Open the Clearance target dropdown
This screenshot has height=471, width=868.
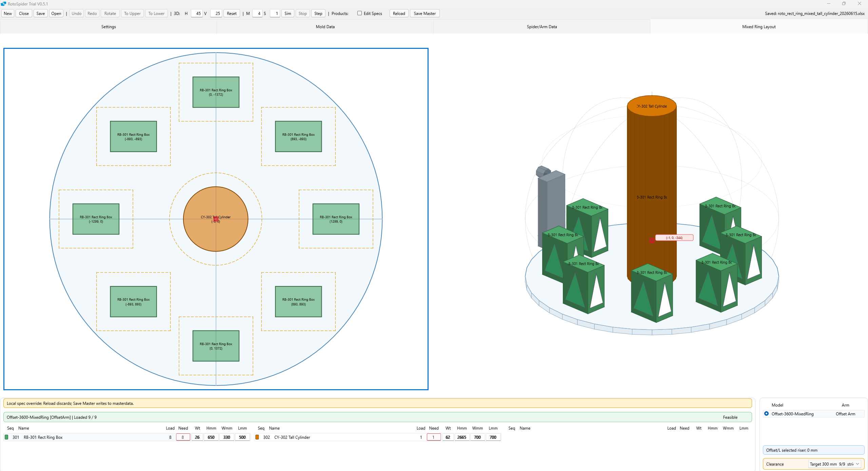(x=835, y=464)
